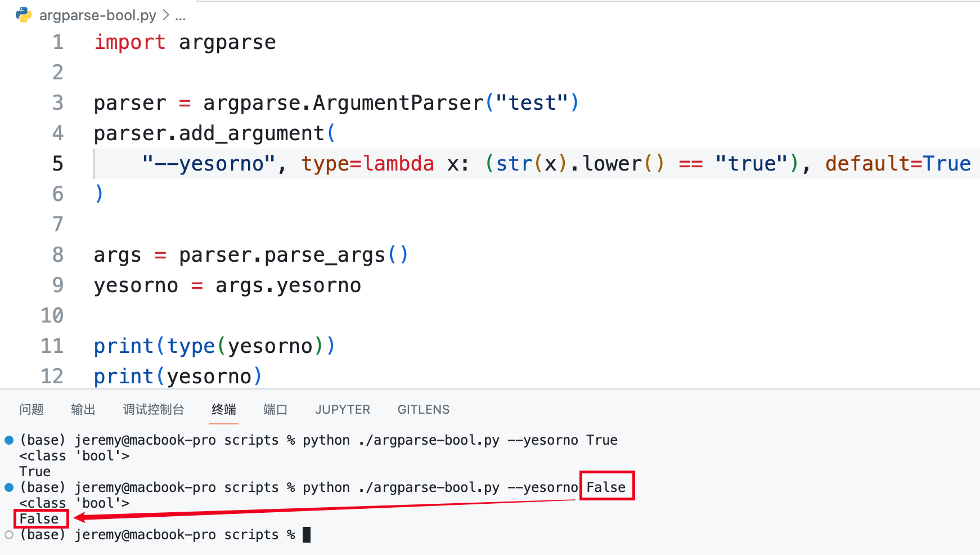The height and width of the screenshot is (555, 980).
Task: Expand the breadcrumb chevron after the filename
Action: [x=166, y=15]
